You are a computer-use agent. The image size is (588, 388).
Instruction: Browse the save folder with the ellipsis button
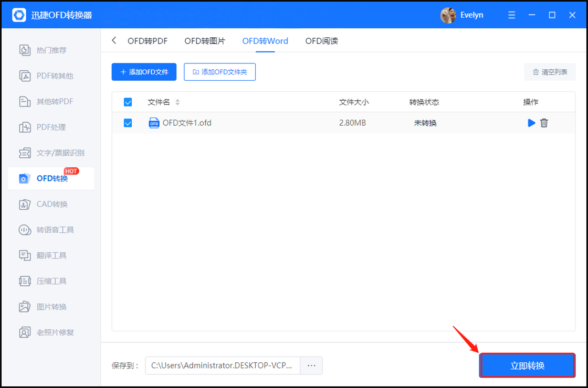tap(311, 365)
